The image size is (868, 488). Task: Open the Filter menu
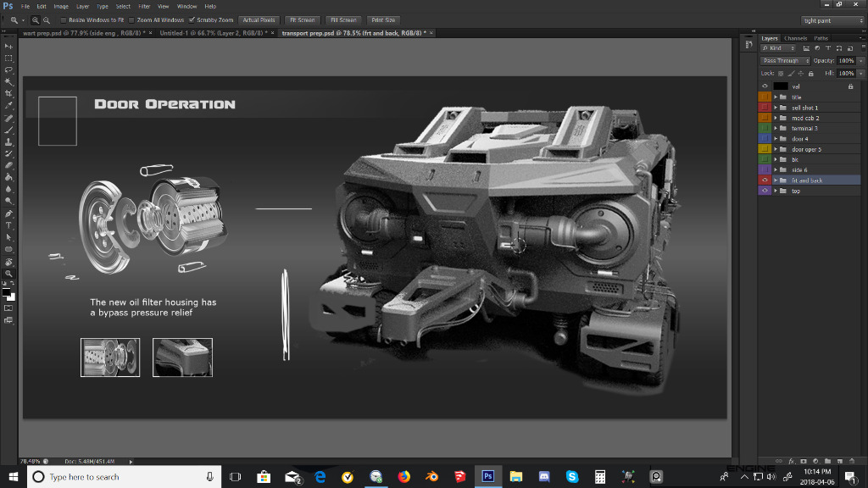pyautogui.click(x=144, y=7)
